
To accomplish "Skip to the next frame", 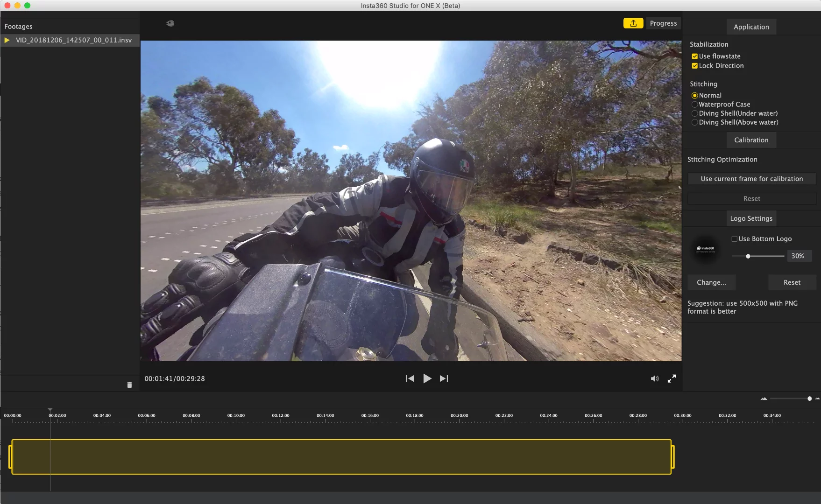I will 444,378.
